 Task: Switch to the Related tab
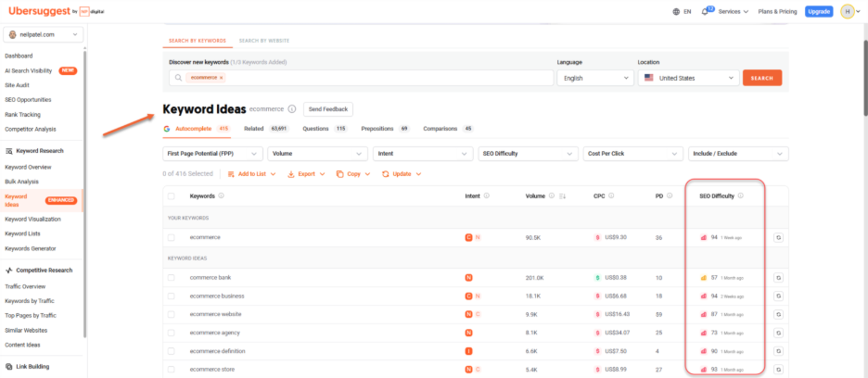tap(267, 129)
